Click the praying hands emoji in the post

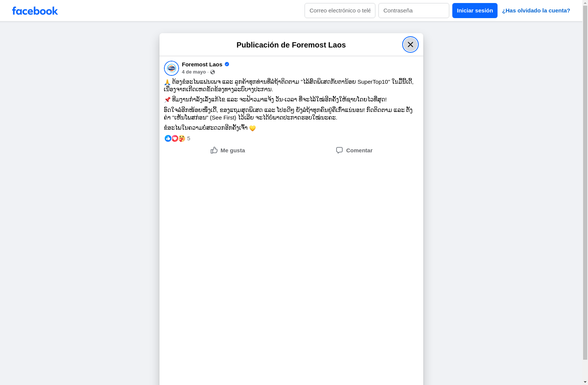click(x=167, y=82)
